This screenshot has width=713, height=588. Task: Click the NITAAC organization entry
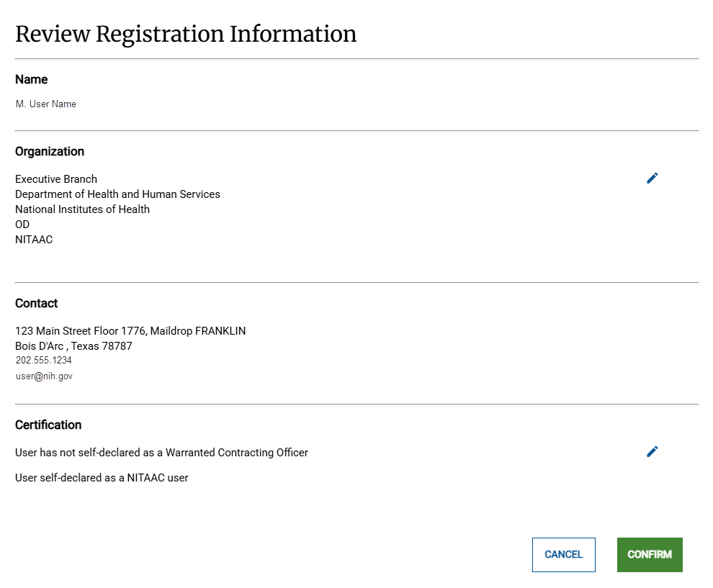coord(34,239)
